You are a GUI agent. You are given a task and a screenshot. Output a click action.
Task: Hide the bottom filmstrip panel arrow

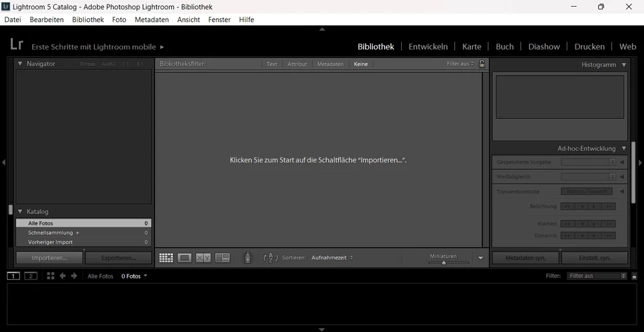pos(322,329)
